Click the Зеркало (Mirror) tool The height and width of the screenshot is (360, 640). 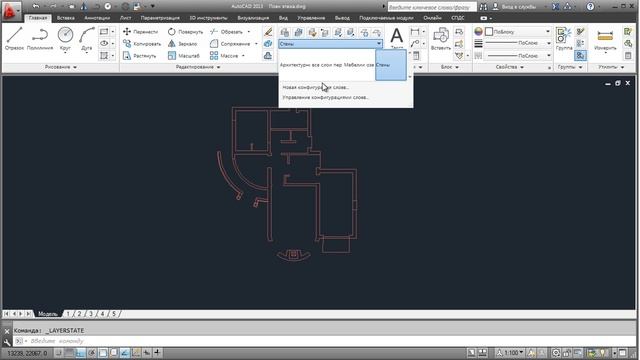[x=182, y=43]
